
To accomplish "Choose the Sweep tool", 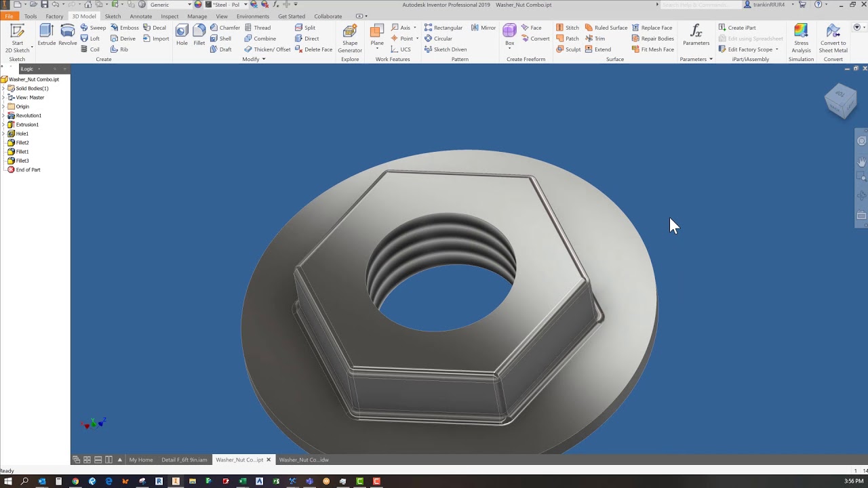I will pyautogui.click(x=94, y=28).
